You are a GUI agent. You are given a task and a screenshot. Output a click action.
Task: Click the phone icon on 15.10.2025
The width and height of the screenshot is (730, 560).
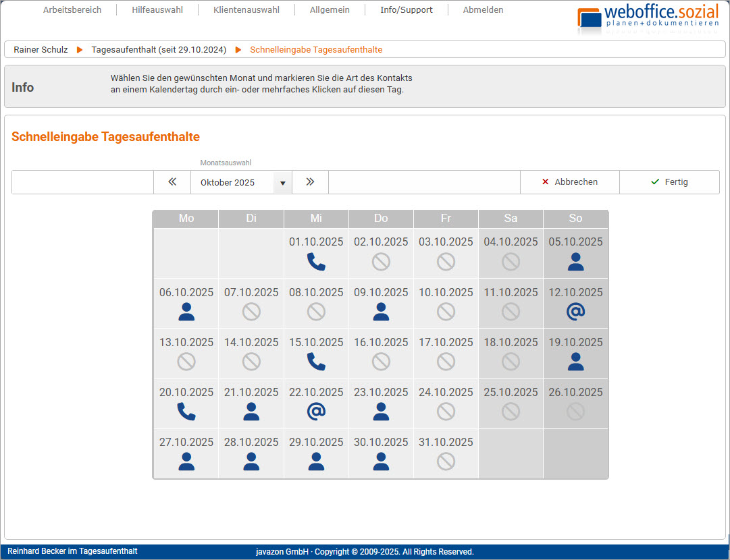[x=316, y=362]
